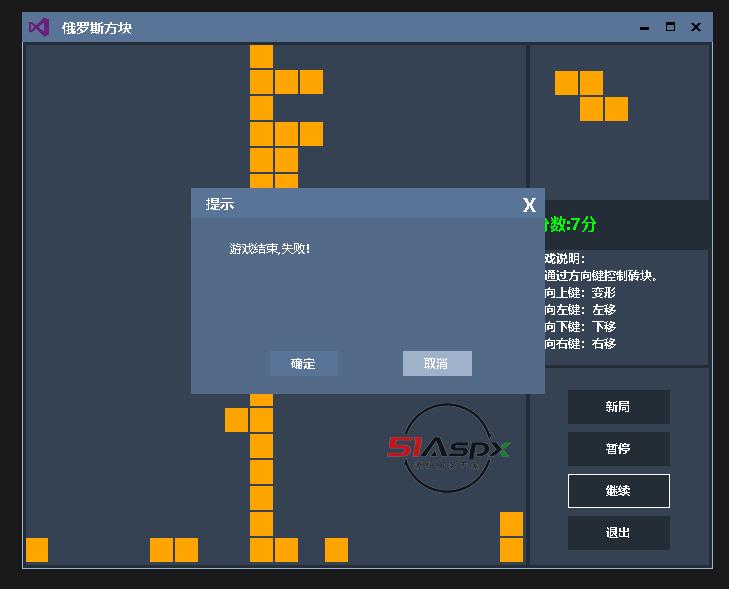Resume the game with 继续
This screenshot has height=589, width=729.
(618, 491)
